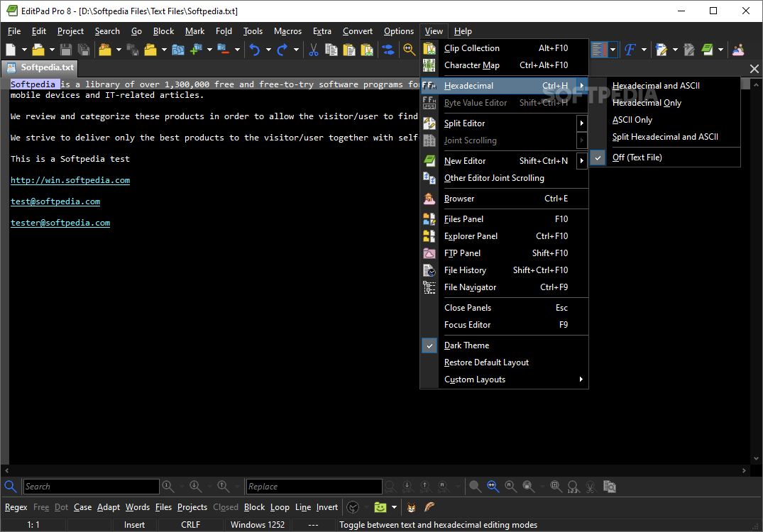Click the green notepad new editor toolbar icon
This screenshot has width=763, height=532.
click(x=707, y=50)
